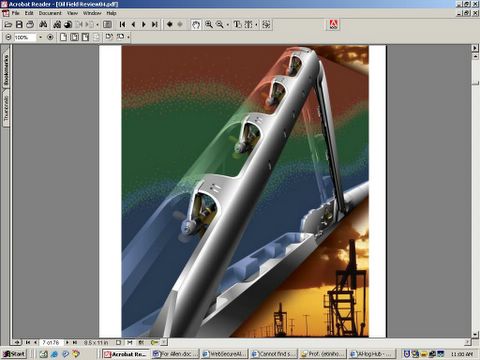Select the Text Select tool
Screen dimensions: 480x360
(x=237, y=24)
